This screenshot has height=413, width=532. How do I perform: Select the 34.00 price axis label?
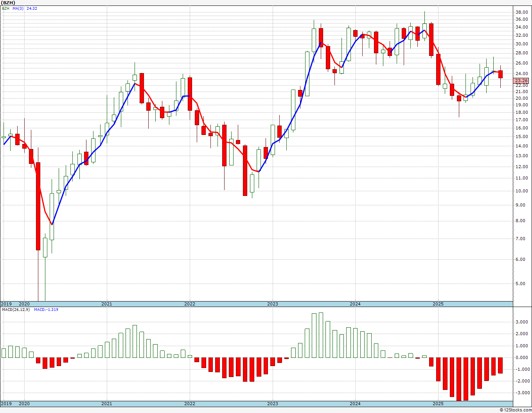(x=522, y=27)
